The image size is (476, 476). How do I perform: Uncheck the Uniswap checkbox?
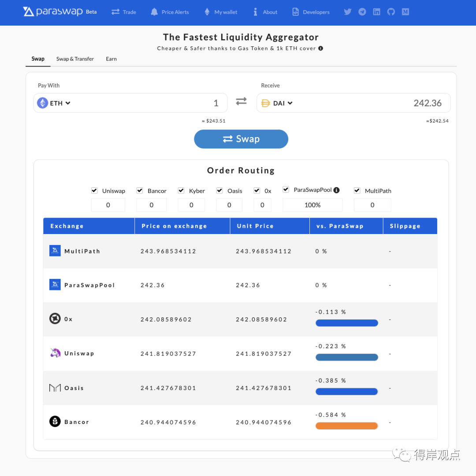[x=94, y=191]
